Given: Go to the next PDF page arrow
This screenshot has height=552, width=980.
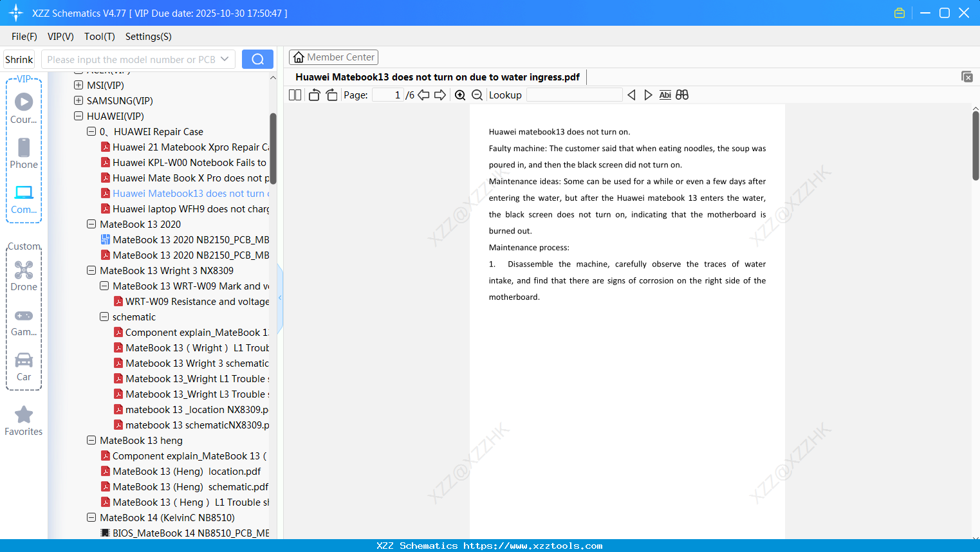Looking at the screenshot, I should [x=440, y=95].
